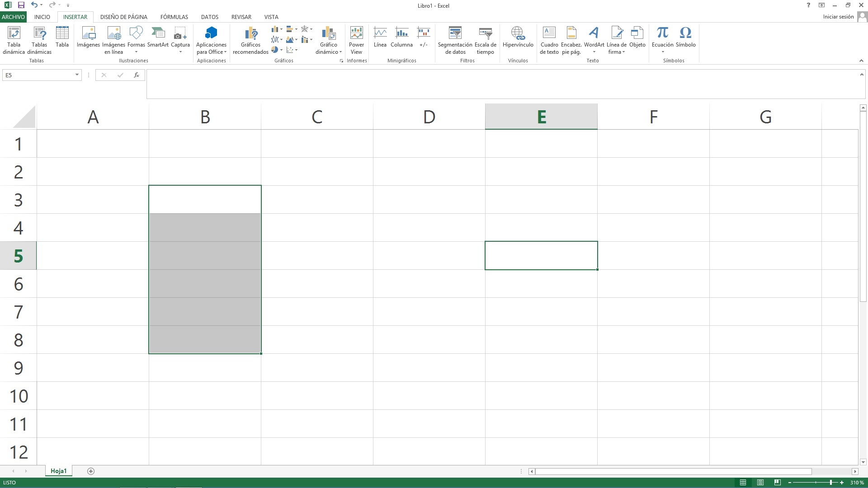Open the Name Box dropdown arrow

pos(77,75)
